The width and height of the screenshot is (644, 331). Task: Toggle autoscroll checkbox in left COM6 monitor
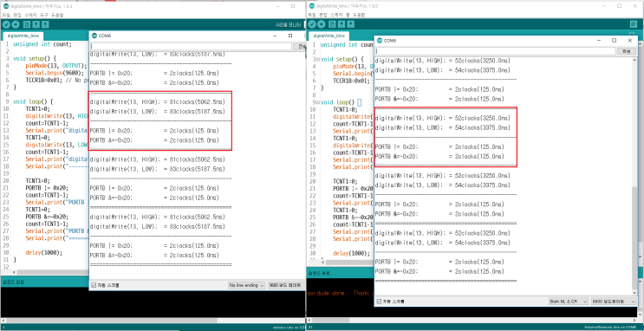[x=94, y=285]
